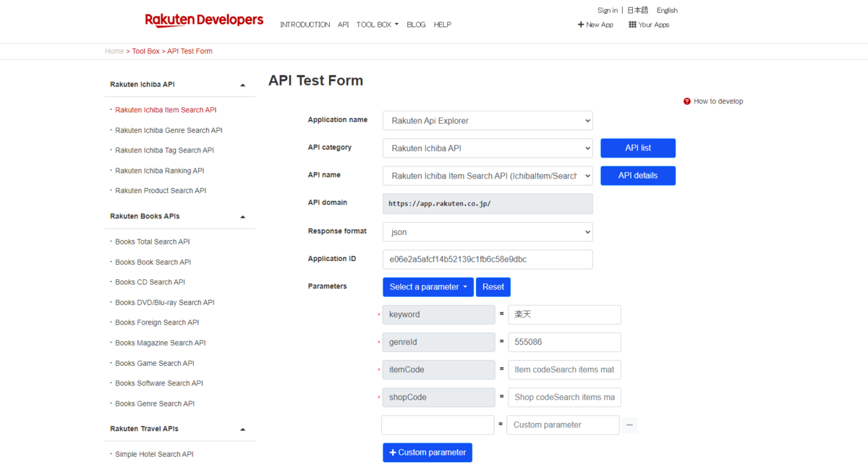The height and width of the screenshot is (470, 868).
Task: Open the API name dropdown
Action: pyautogui.click(x=488, y=176)
